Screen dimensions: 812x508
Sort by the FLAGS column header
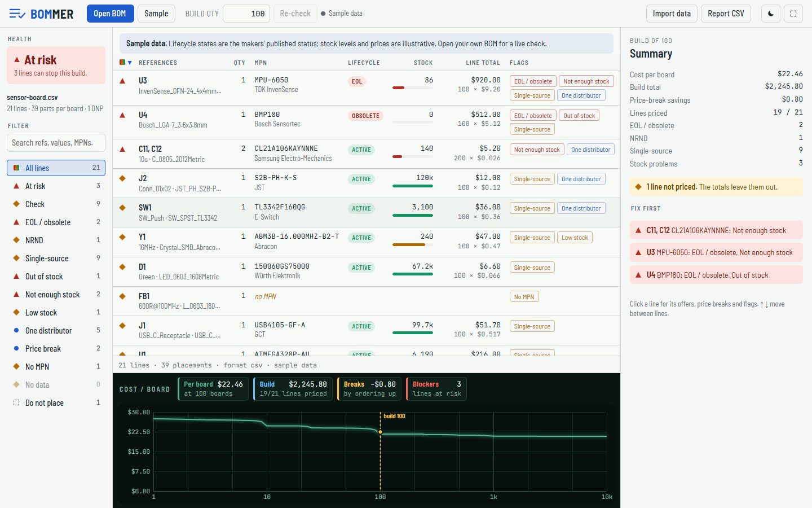click(519, 63)
